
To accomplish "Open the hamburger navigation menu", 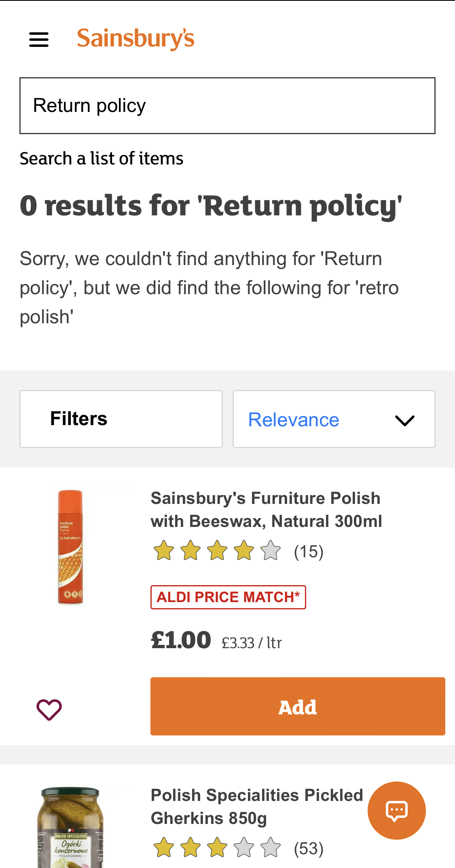I will [39, 40].
